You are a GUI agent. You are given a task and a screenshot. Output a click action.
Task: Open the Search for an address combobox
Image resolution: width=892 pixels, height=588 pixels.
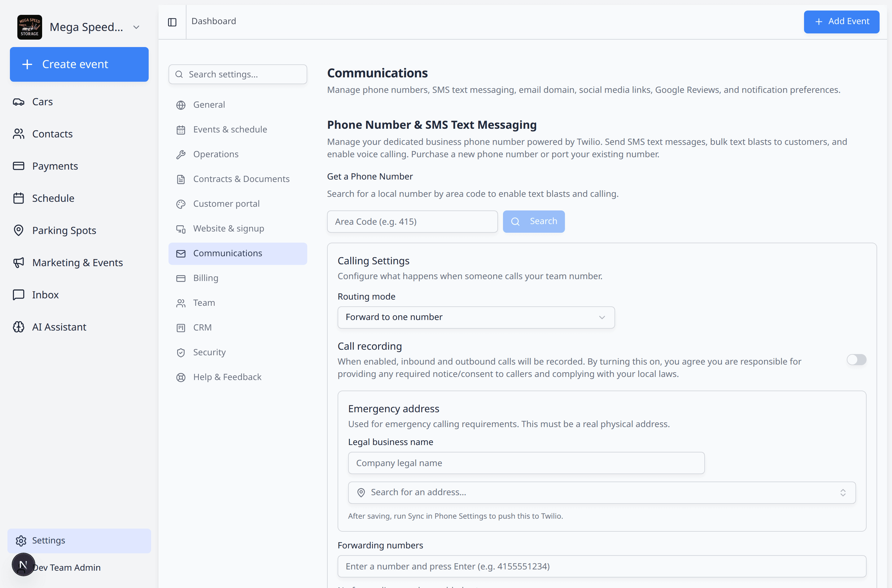[601, 492]
